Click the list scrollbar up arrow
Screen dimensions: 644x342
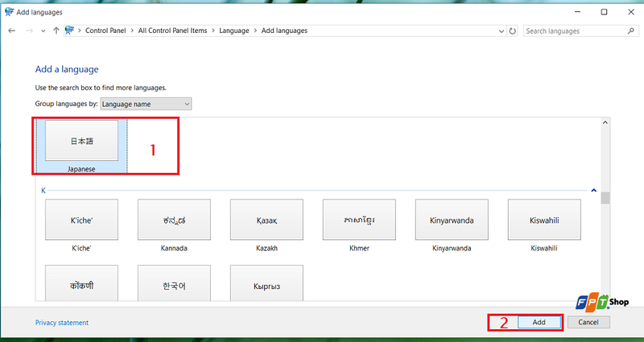[605, 122]
